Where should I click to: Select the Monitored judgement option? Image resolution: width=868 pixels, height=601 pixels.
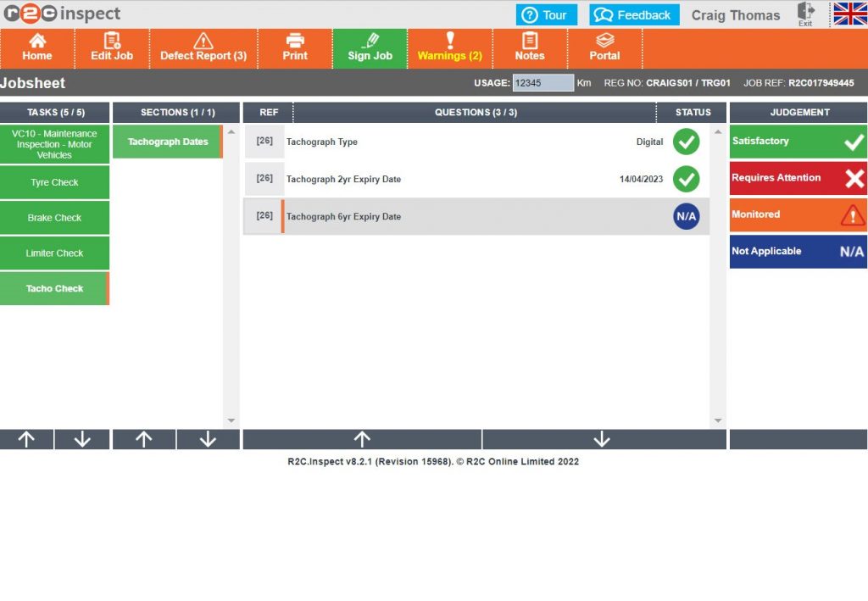(x=797, y=214)
